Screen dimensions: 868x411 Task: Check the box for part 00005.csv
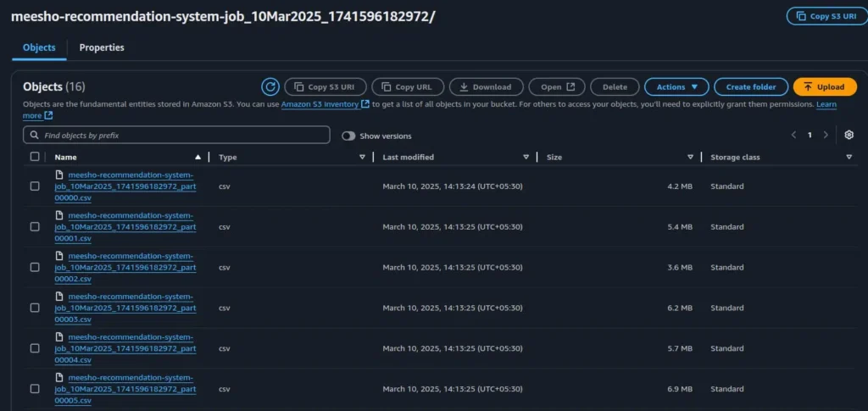click(35, 389)
